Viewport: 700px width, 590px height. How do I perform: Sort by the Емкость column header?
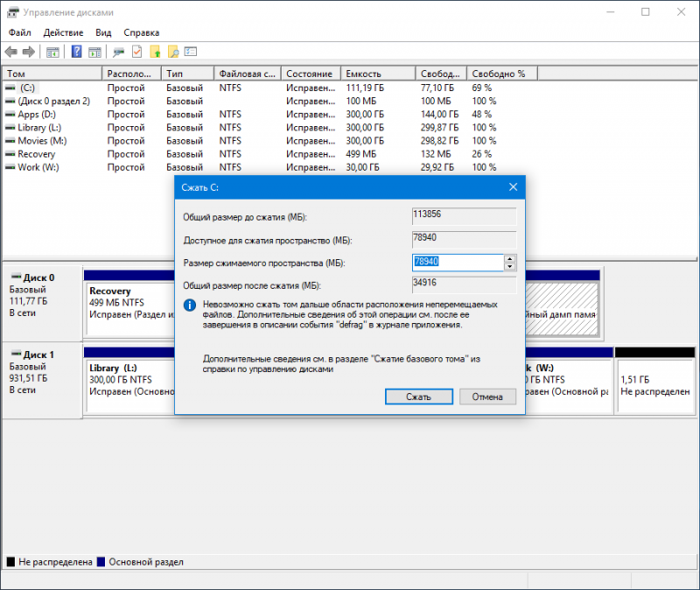point(379,74)
